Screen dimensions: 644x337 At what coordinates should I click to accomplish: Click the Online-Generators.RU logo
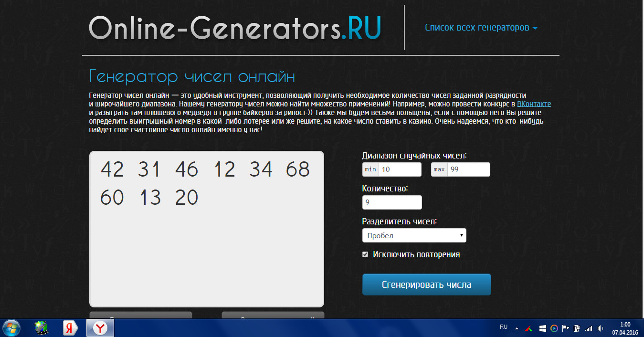235,28
